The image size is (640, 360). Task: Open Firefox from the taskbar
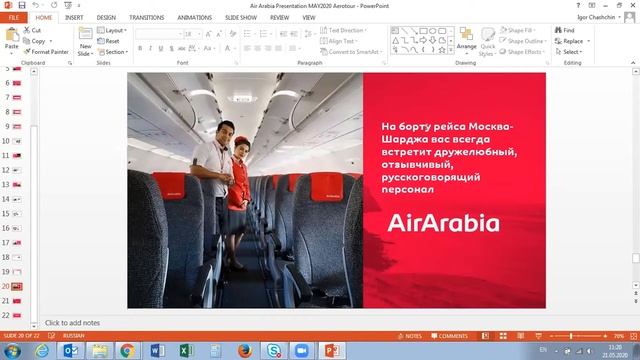[244, 351]
